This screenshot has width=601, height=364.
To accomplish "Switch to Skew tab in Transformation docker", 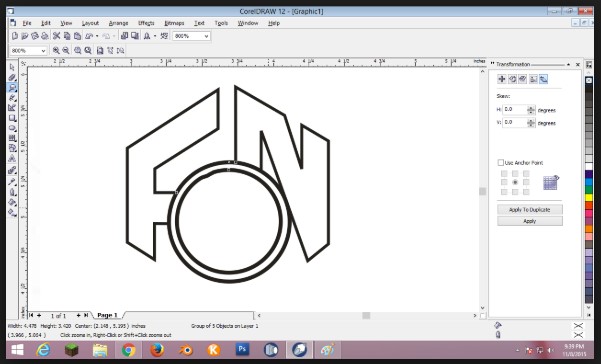I will coord(544,79).
